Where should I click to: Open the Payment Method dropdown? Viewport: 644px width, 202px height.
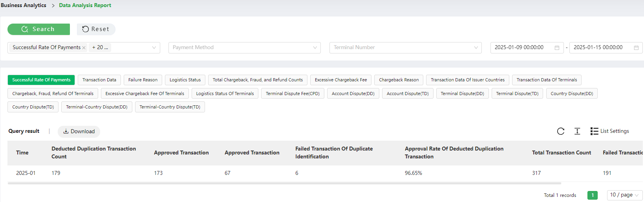244,48
